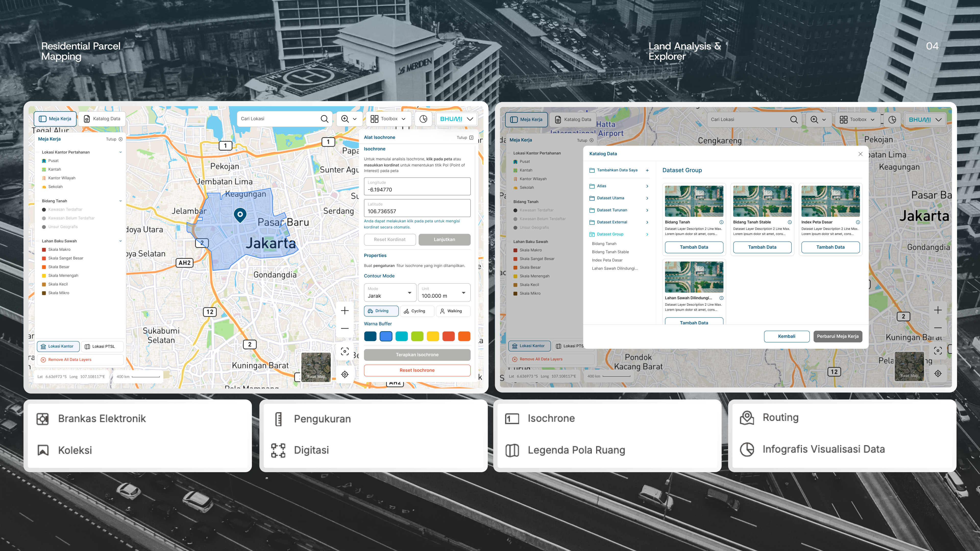This screenshot has width=980, height=551.
Task: Click the fullscreen focus icon on the left map
Action: pyautogui.click(x=345, y=351)
